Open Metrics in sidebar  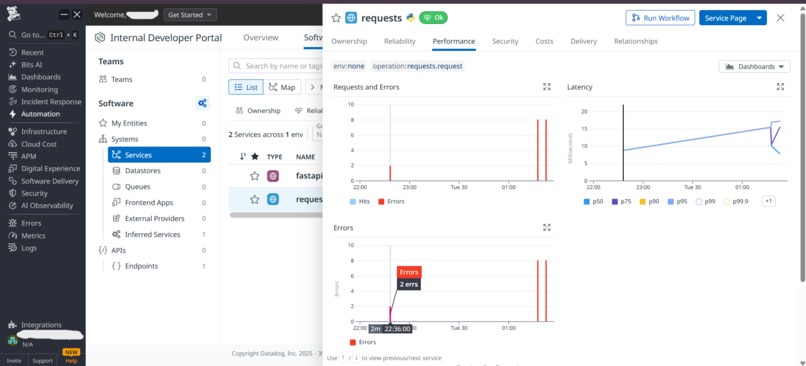point(33,235)
